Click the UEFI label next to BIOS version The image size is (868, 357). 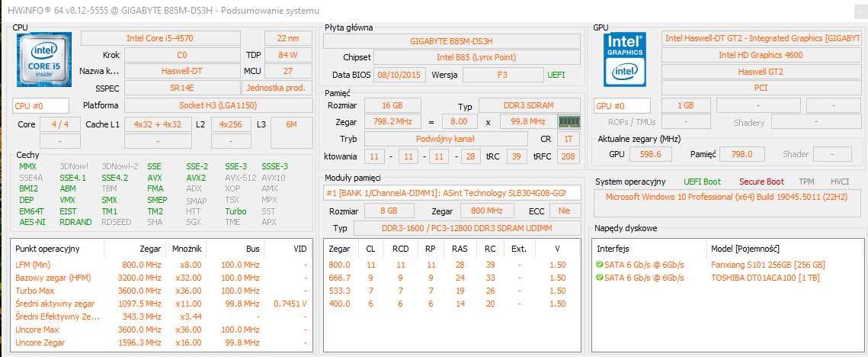(556, 75)
